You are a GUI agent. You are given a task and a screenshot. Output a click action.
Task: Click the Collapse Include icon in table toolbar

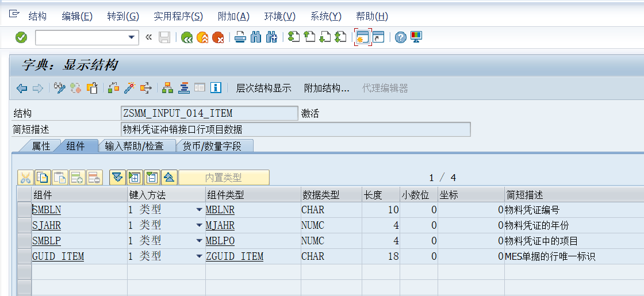152,178
